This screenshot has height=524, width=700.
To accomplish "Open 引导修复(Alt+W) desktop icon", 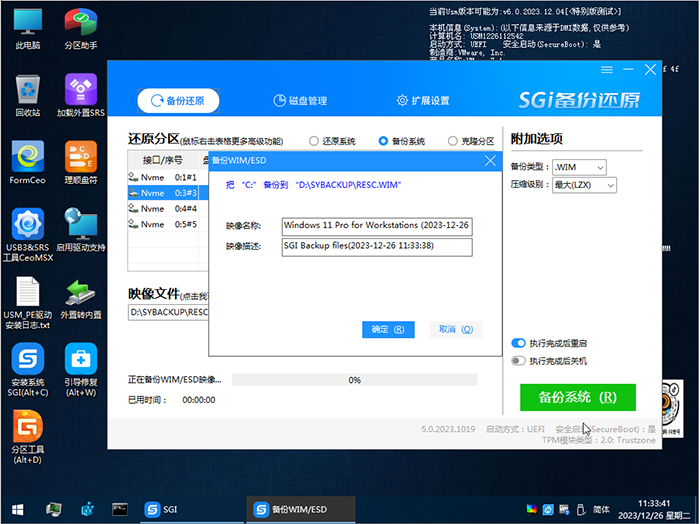I will pyautogui.click(x=81, y=370).
